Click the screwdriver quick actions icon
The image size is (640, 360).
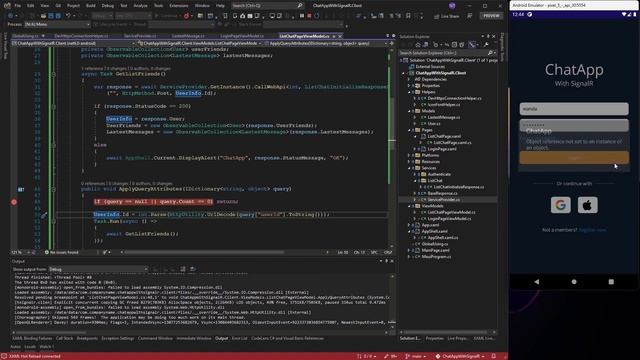(x=44, y=215)
